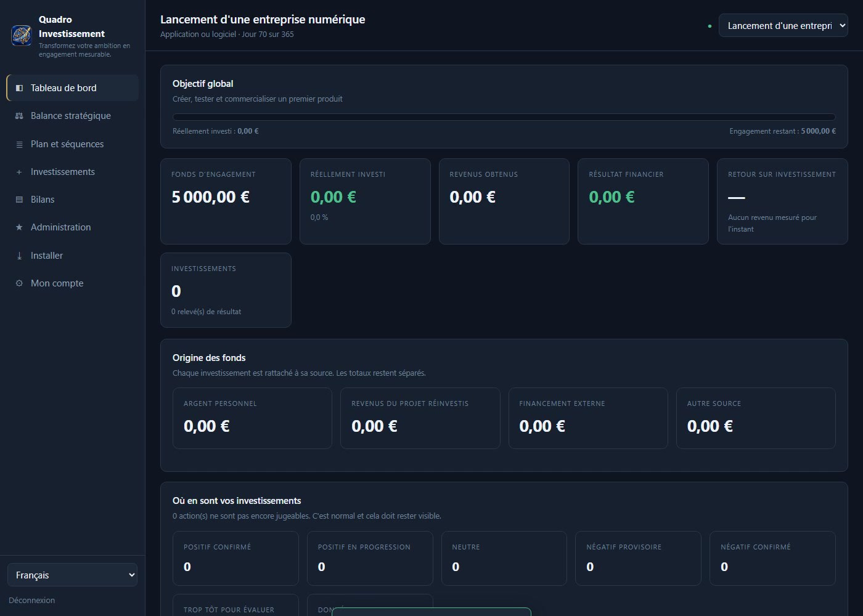Image resolution: width=863 pixels, height=616 pixels.
Task: Click the star icon beside Administration
Action: (19, 227)
